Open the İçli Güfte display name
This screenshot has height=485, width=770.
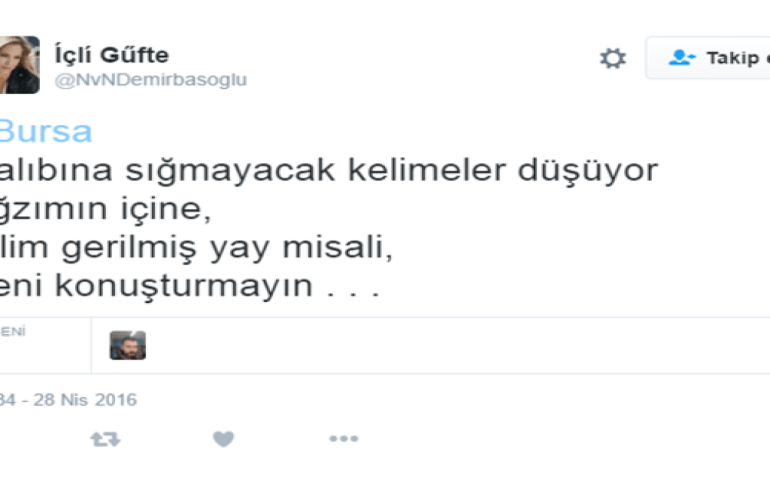click(111, 54)
